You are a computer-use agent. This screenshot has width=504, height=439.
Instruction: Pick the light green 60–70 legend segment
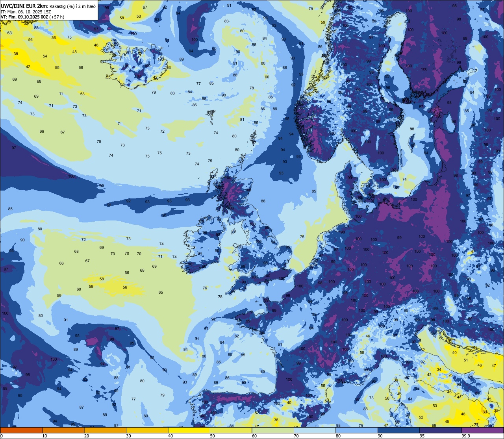click(x=273, y=430)
